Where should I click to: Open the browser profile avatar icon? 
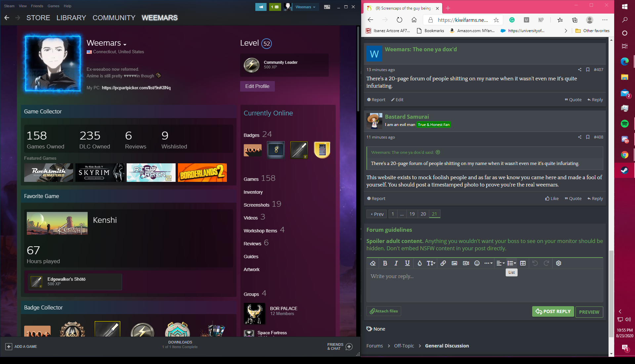pyautogui.click(x=590, y=20)
